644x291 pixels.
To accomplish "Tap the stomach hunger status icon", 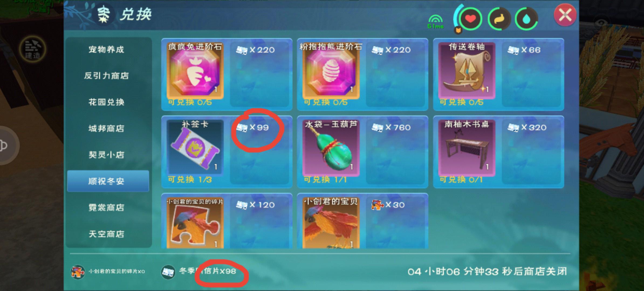I will tap(499, 19).
